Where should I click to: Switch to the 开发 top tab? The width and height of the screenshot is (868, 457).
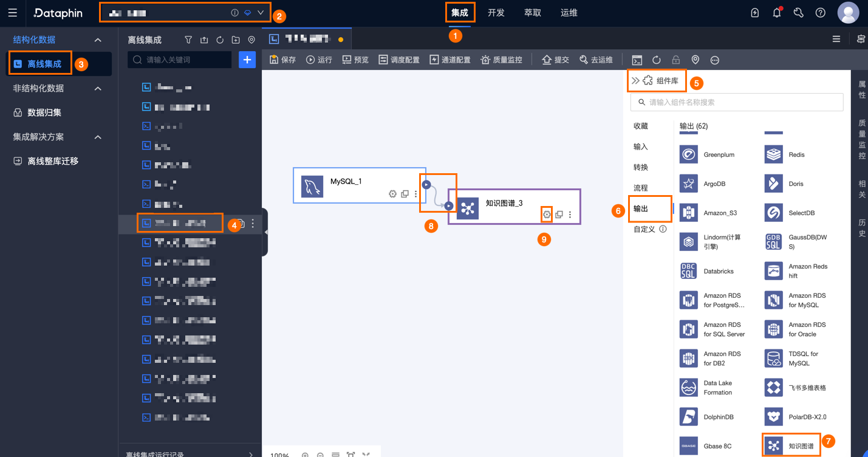pos(496,13)
